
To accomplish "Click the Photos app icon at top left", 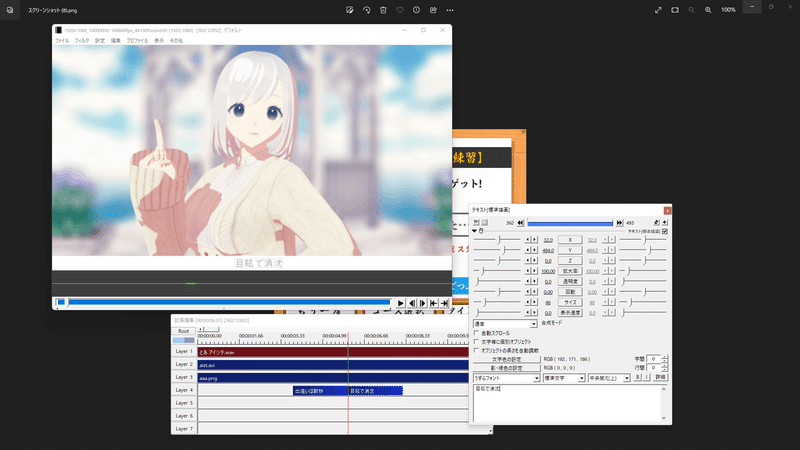I will pyautogui.click(x=10, y=10).
